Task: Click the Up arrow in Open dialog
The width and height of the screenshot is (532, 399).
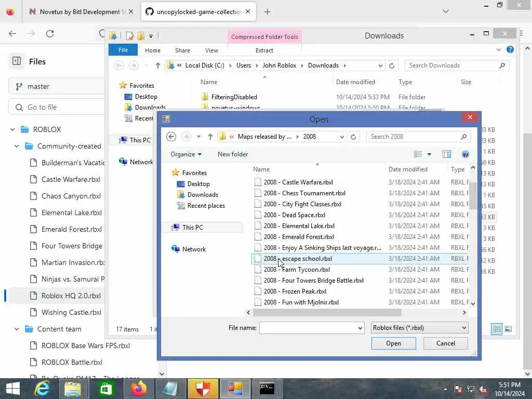Action: pos(210,137)
